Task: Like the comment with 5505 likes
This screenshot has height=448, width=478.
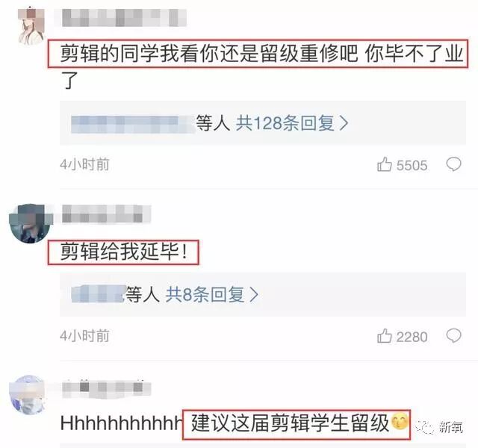Action: coord(385,164)
